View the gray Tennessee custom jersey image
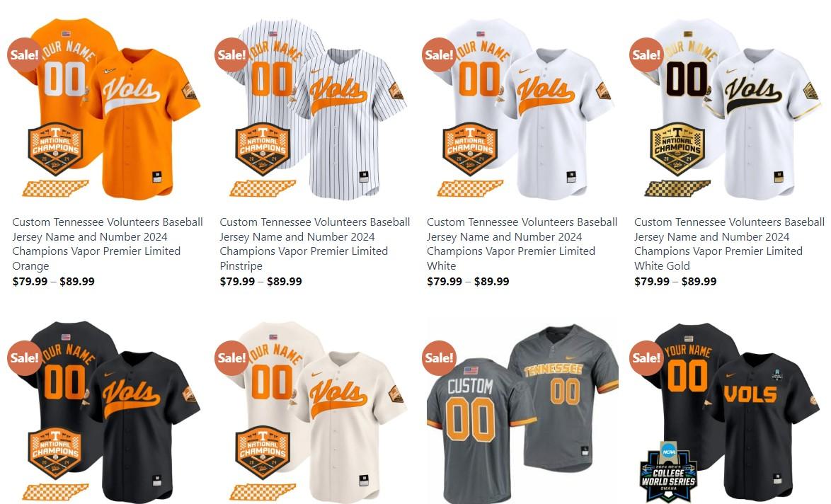This screenshot has width=831, height=504. click(x=522, y=412)
